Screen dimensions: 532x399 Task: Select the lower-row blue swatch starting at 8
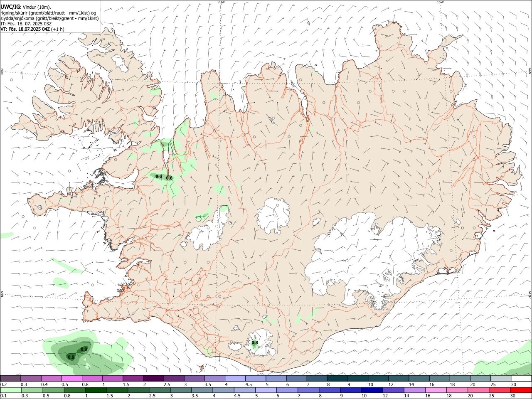point(329,390)
